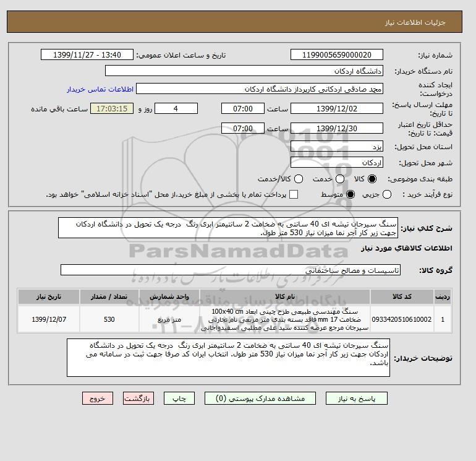The image size is (476, 461).
Task: Click the buyer explanations text box
Action: 228,358
